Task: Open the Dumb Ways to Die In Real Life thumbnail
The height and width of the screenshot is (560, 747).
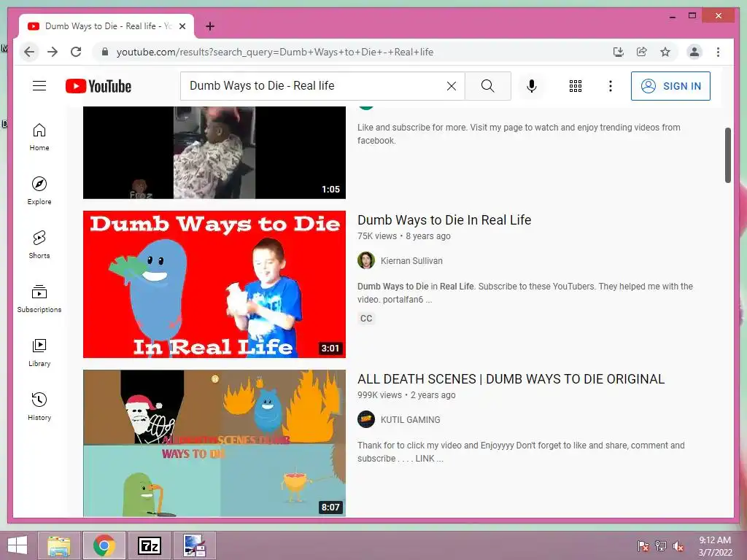Action: coord(214,284)
